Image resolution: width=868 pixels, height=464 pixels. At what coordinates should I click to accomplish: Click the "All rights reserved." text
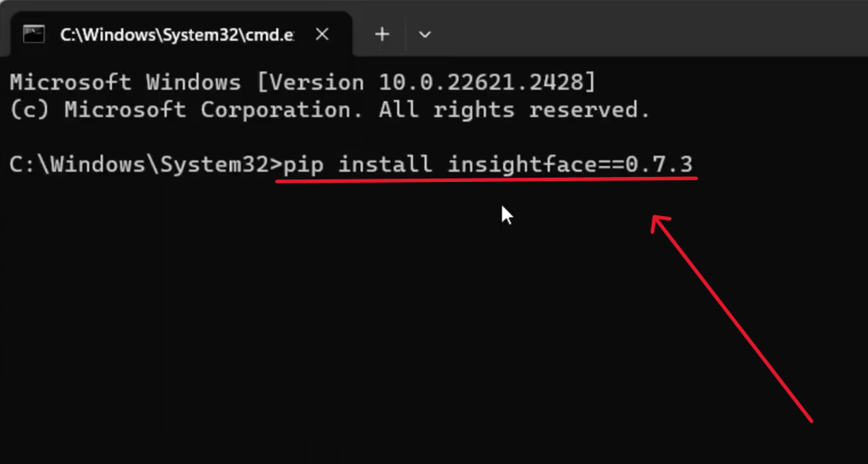click(x=514, y=109)
